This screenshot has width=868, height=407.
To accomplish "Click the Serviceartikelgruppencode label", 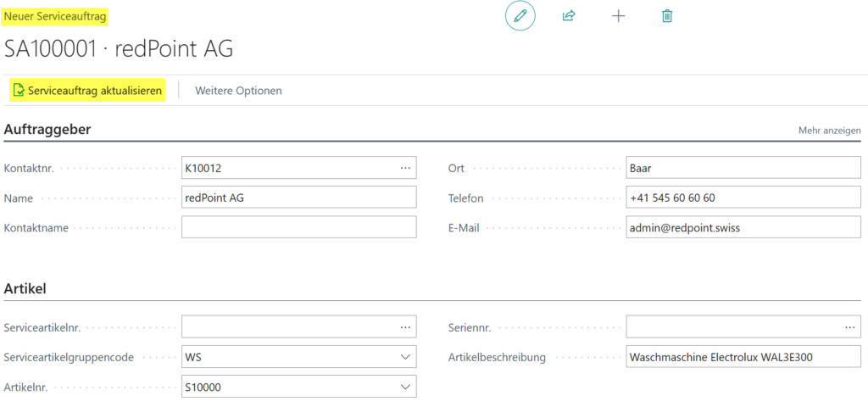I will [x=70, y=358].
